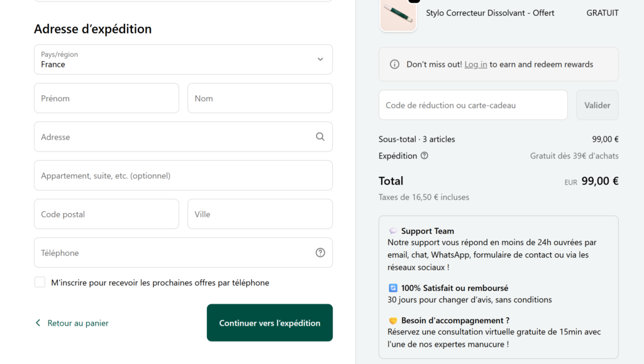Viewport: 644px width, 364px height.
Task: Click the handshake icon near Besoin d'accompagnement
Action: tap(394, 319)
